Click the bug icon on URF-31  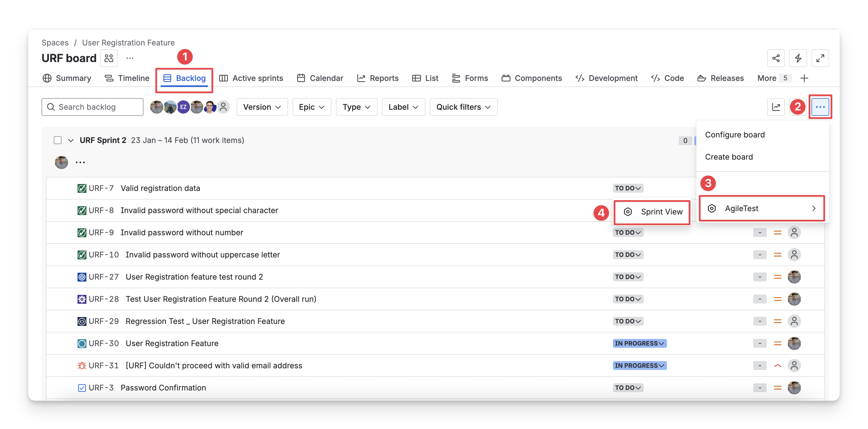pyautogui.click(x=81, y=366)
